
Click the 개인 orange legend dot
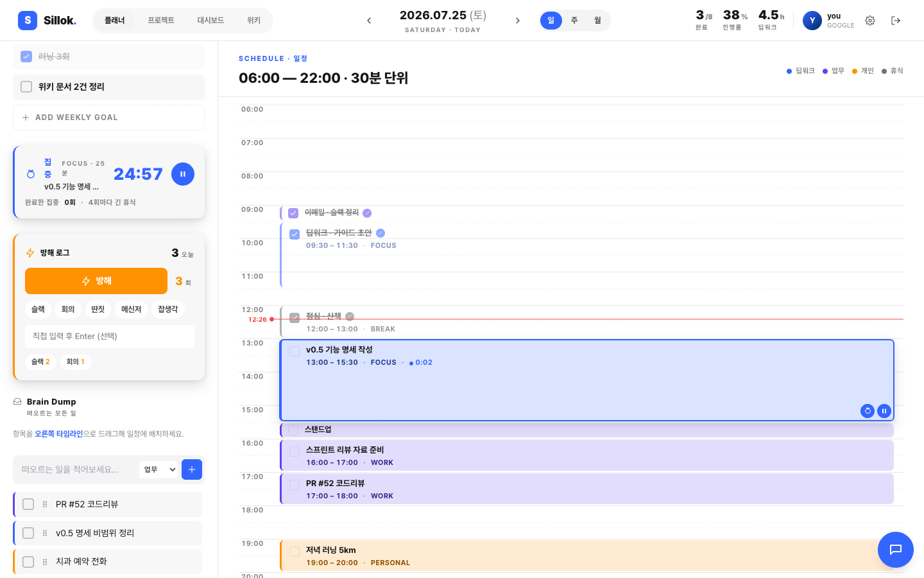point(855,71)
